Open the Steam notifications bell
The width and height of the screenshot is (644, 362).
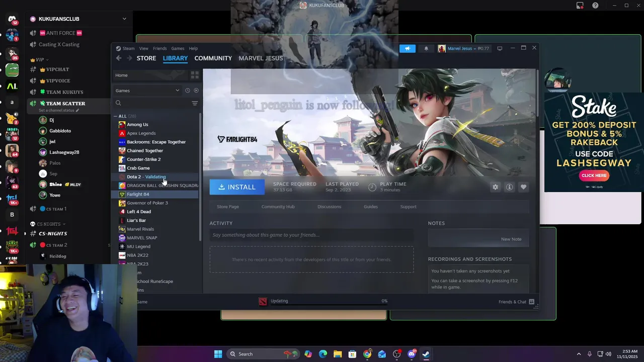tap(426, 48)
